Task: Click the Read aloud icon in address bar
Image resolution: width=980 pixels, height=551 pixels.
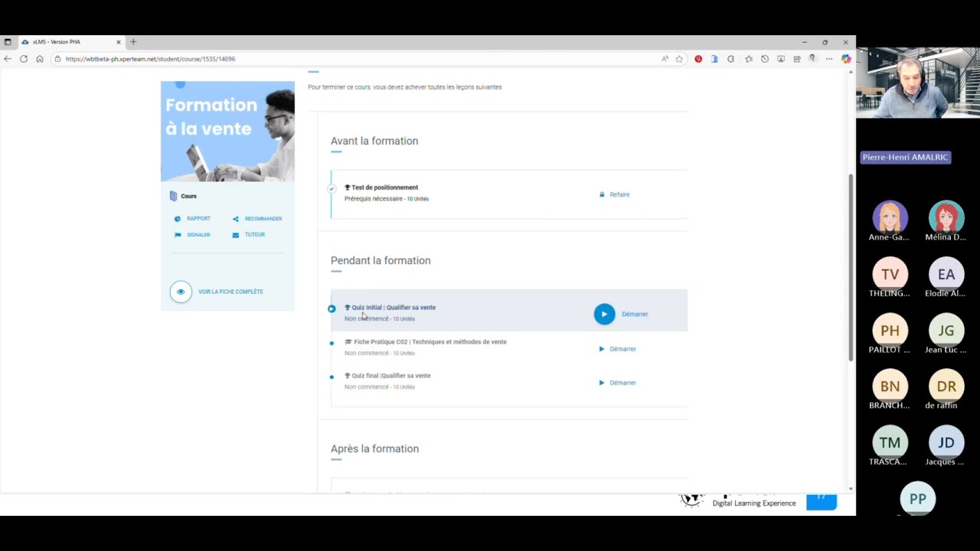Action: tap(665, 59)
